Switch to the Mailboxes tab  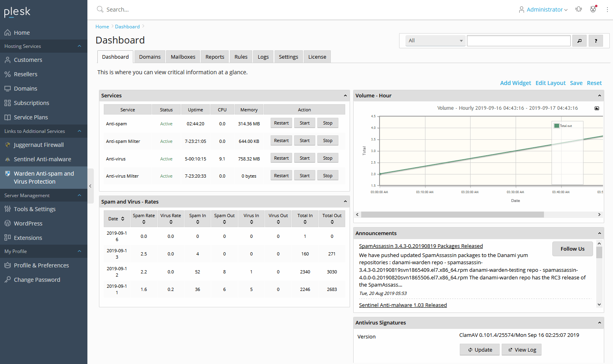point(183,57)
